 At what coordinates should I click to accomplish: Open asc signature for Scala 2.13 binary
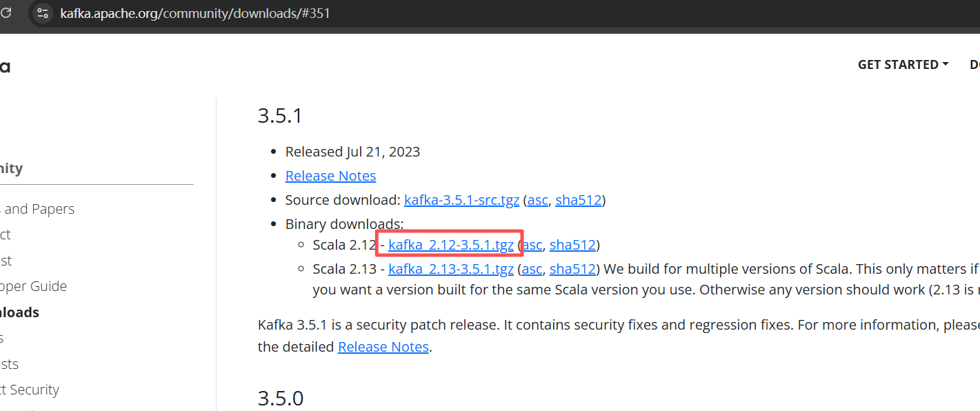(532, 269)
